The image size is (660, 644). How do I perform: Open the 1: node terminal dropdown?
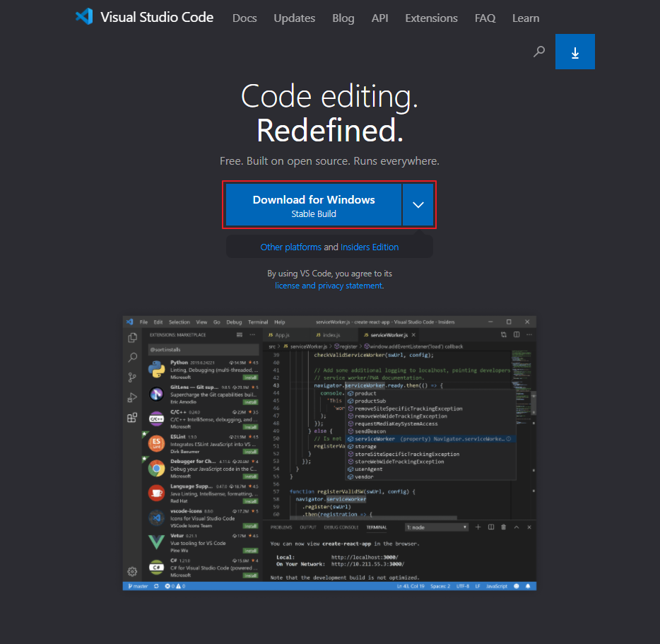click(x=437, y=527)
